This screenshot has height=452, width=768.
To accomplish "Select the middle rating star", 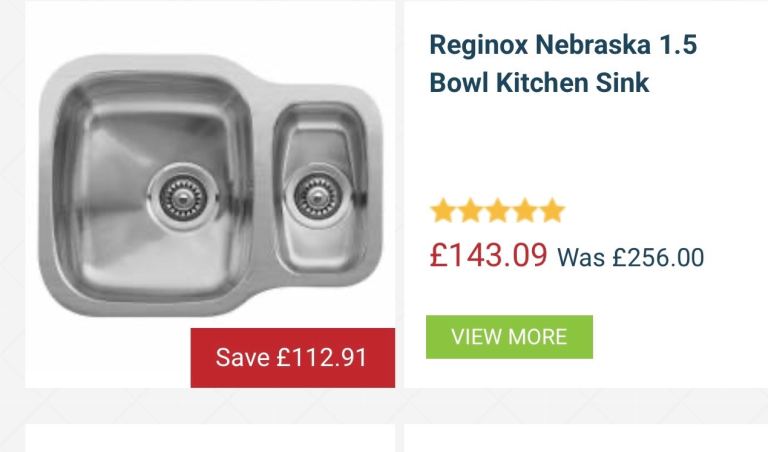I will coord(497,211).
